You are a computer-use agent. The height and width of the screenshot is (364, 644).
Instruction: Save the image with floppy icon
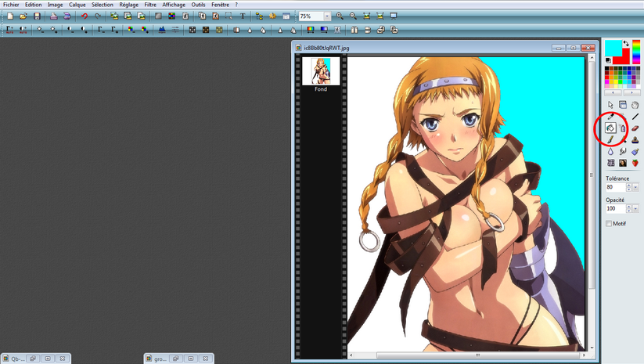tap(37, 16)
